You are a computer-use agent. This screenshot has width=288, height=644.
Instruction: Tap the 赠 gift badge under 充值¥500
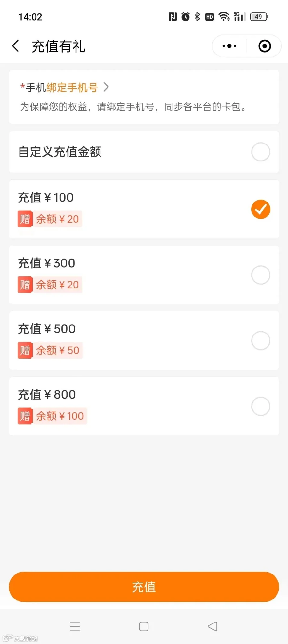point(25,350)
